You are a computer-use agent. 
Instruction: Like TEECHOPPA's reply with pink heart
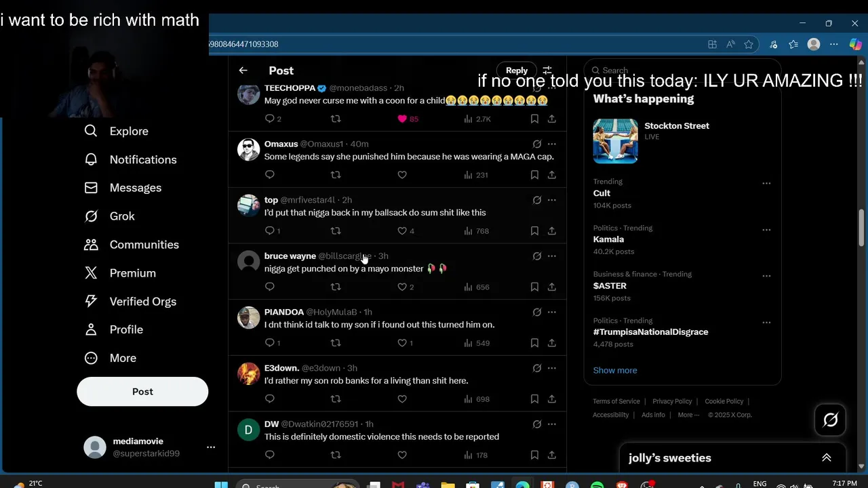402,119
